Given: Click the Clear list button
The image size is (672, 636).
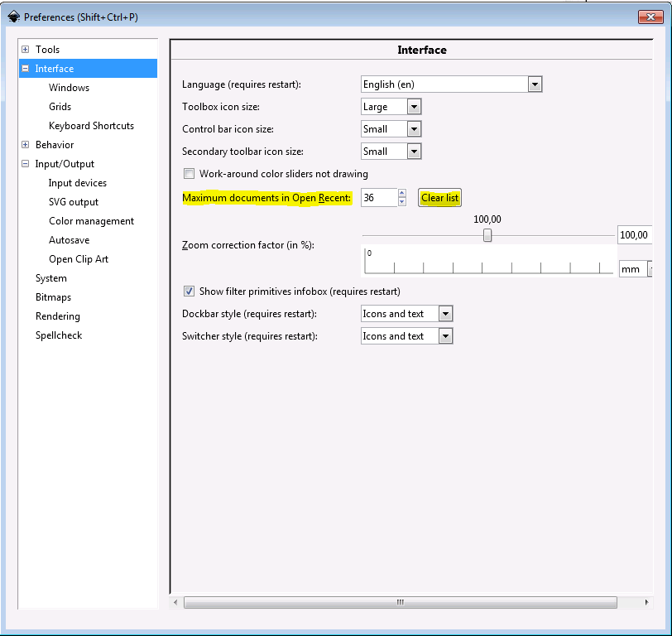Looking at the screenshot, I should 439,198.
